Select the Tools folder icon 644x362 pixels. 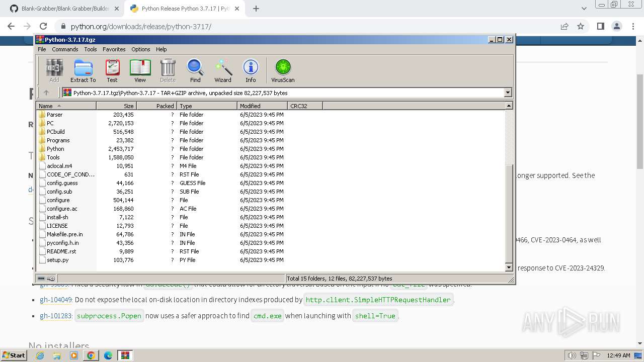pyautogui.click(x=42, y=157)
